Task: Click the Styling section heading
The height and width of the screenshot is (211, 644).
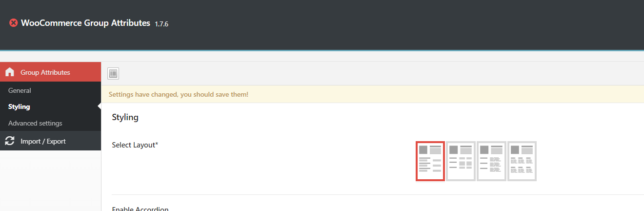Action: (125, 117)
